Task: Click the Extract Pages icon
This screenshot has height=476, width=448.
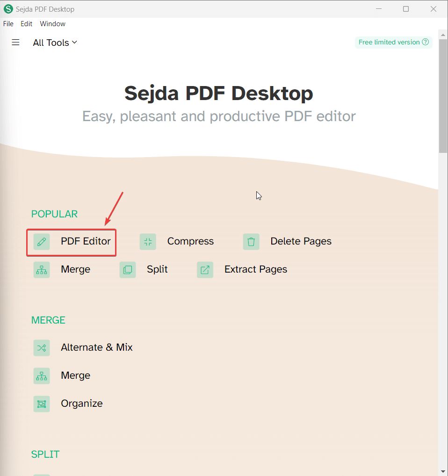Action: point(205,270)
